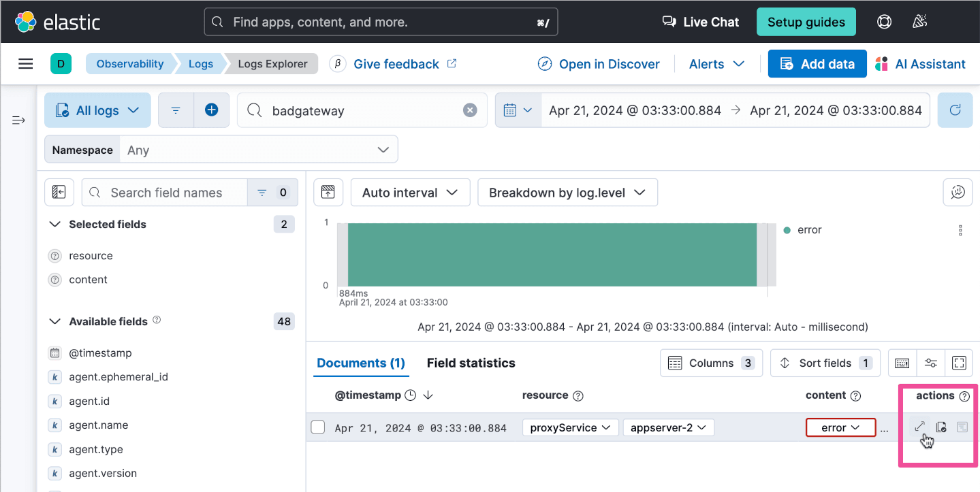Screen dimensions: 980x492
Task: Toggle the histogram chart visibility
Action: coord(328,193)
